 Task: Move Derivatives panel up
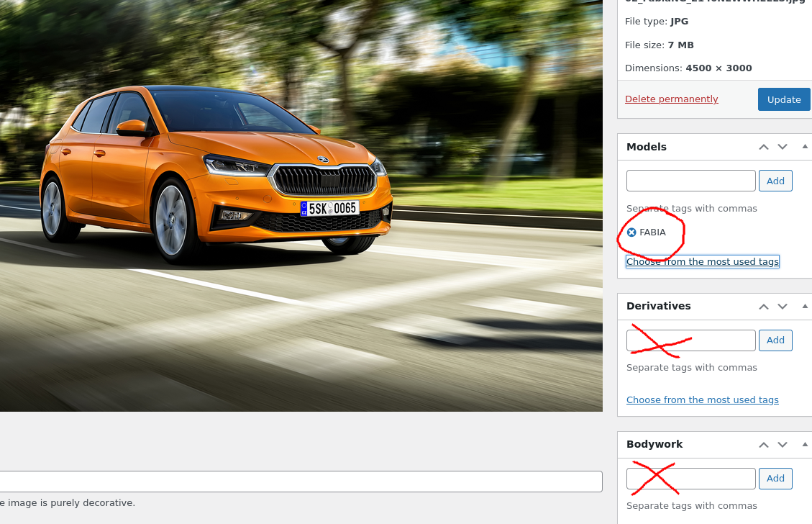pyautogui.click(x=763, y=307)
